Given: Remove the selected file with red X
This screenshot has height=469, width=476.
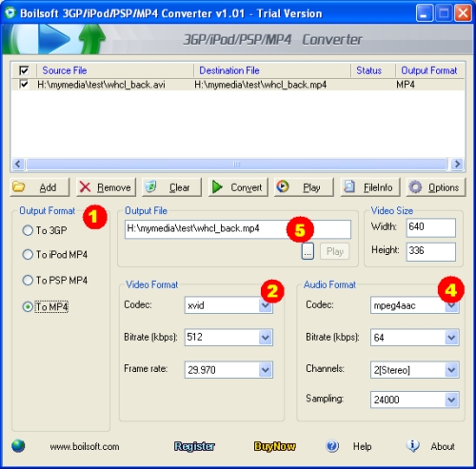Looking at the screenshot, I should pyautogui.click(x=106, y=187).
